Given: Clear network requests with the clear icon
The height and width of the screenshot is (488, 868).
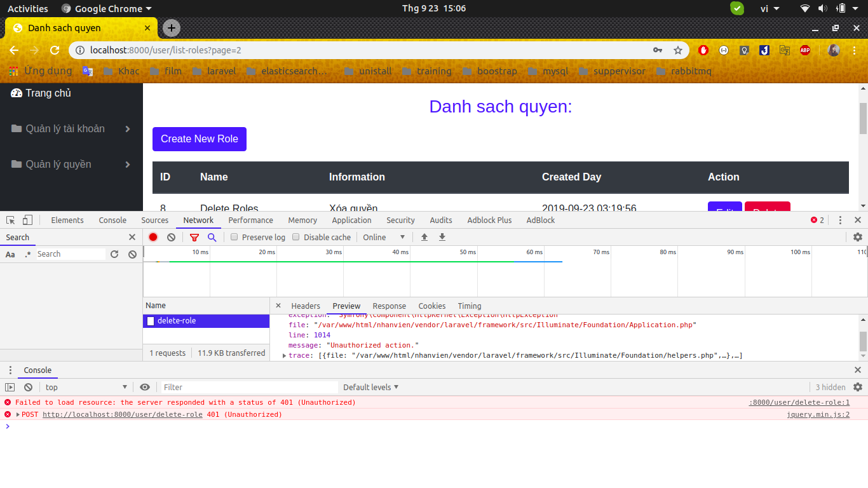Looking at the screenshot, I should 170,237.
